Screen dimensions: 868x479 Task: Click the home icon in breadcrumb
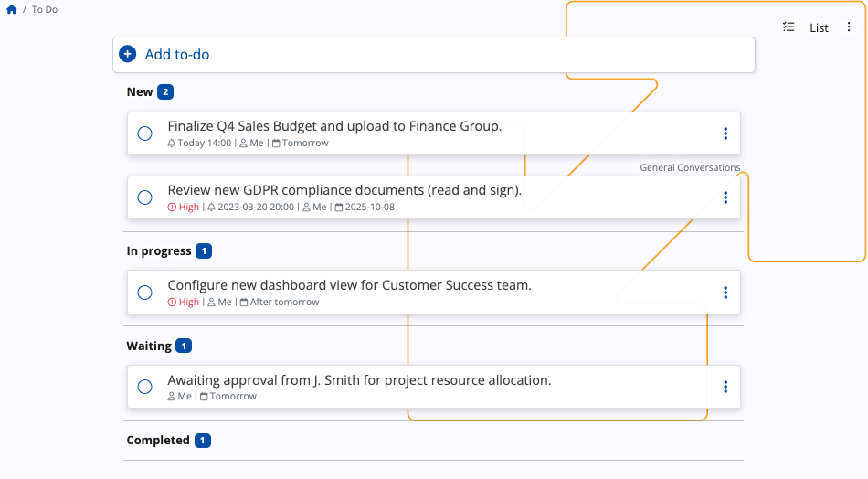pyautogui.click(x=12, y=9)
